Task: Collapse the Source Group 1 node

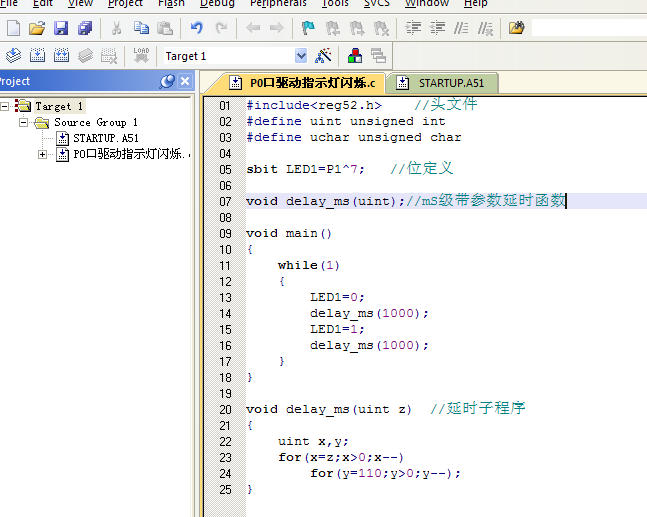Action: pos(24,122)
